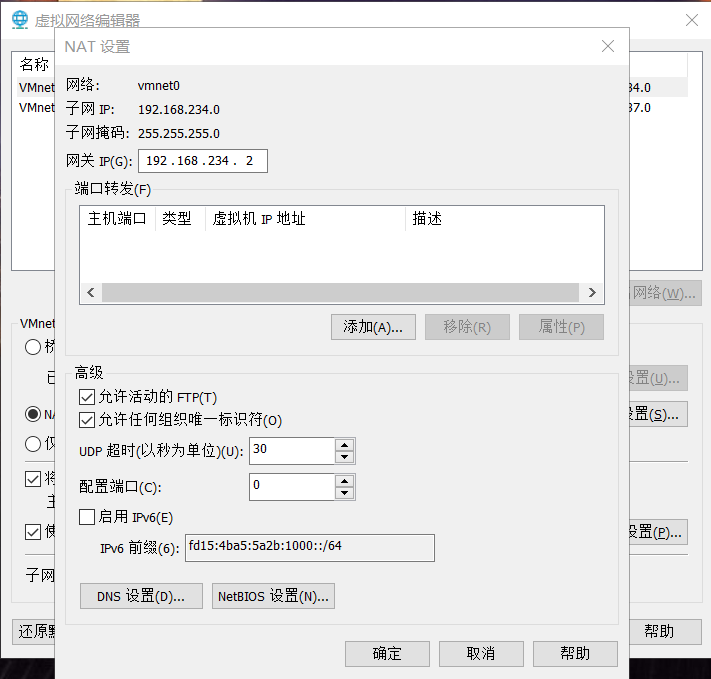Screen dimensions: 711x679
Task: Click the Virtual Network Editor globe icon
Action: coord(19,20)
